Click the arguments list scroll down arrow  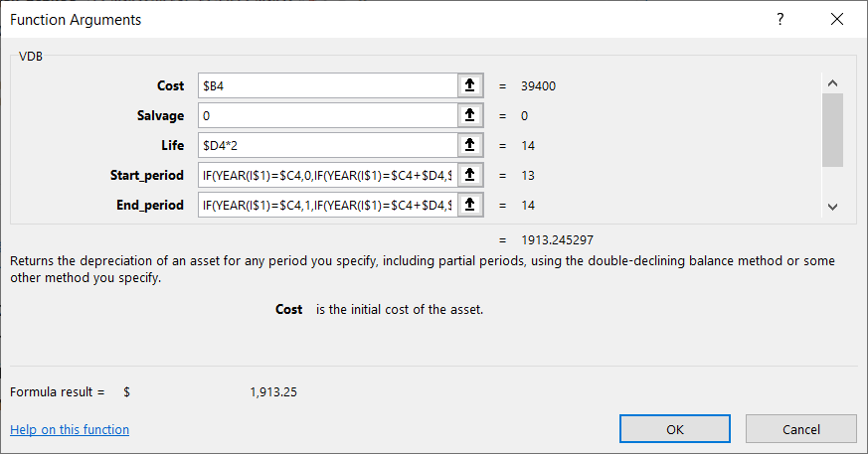click(x=832, y=207)
